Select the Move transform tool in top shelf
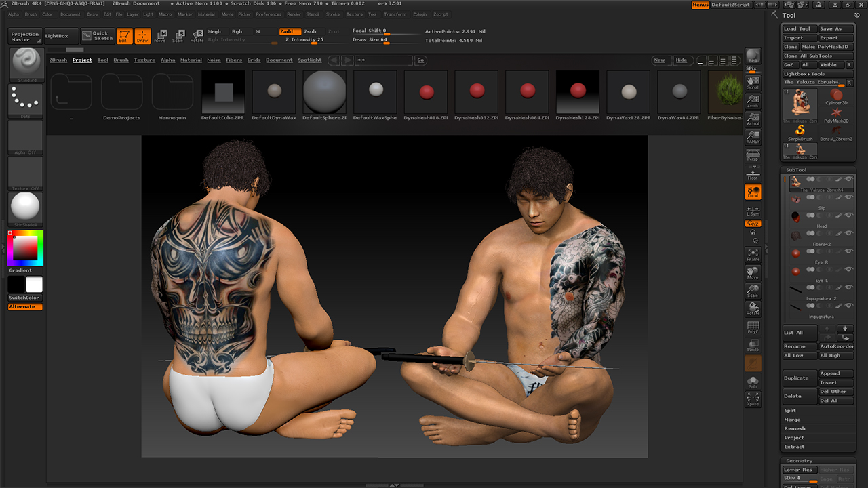The height and width of the screenshot is (488, 868). (161, 36)
